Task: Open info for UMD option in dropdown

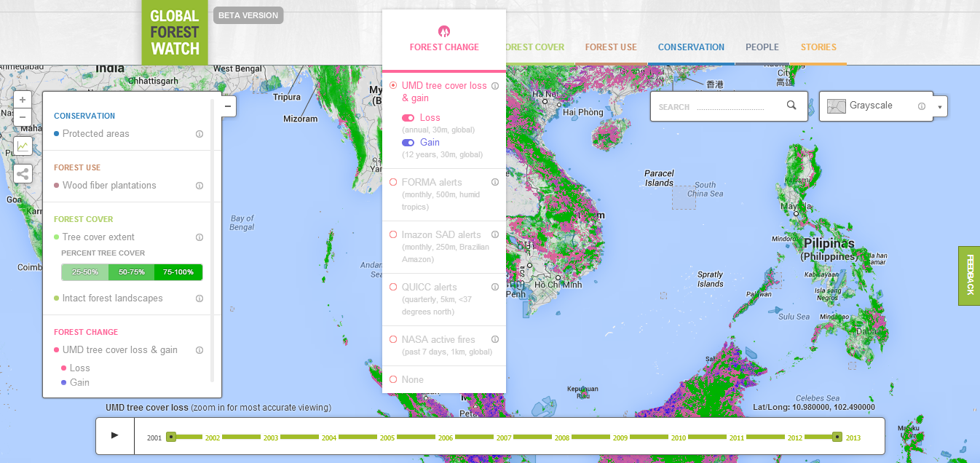Action: click(495, 86)
